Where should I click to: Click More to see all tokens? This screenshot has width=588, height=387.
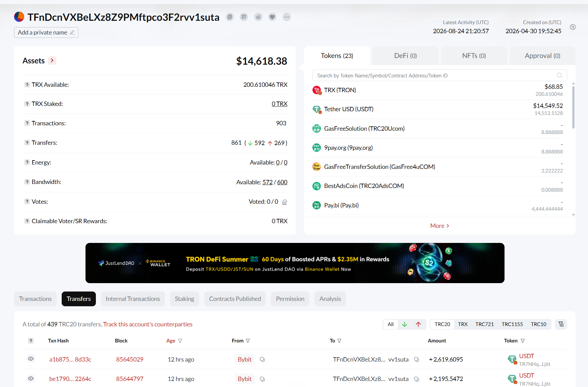click(439, 226)
